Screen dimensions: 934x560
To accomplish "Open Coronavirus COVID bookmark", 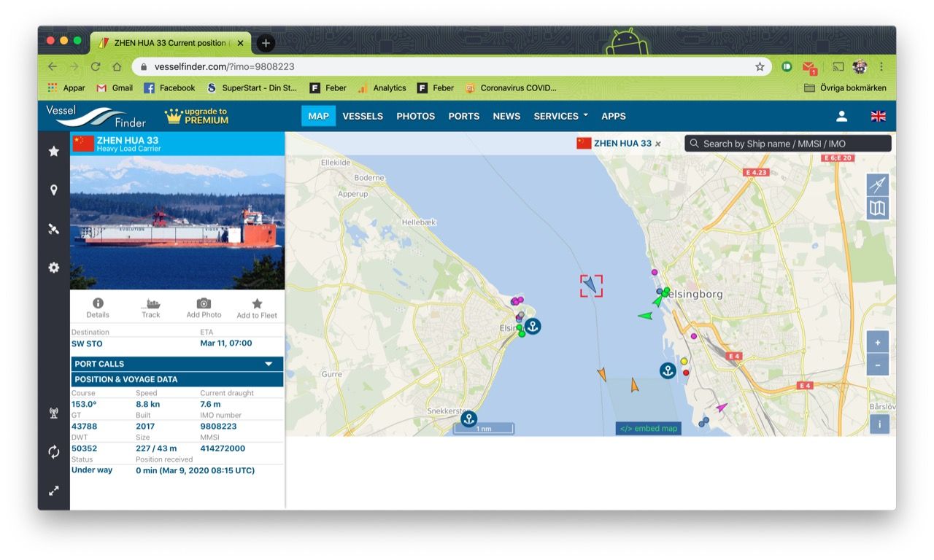I will pyautogui.click(x=511, y=87).
